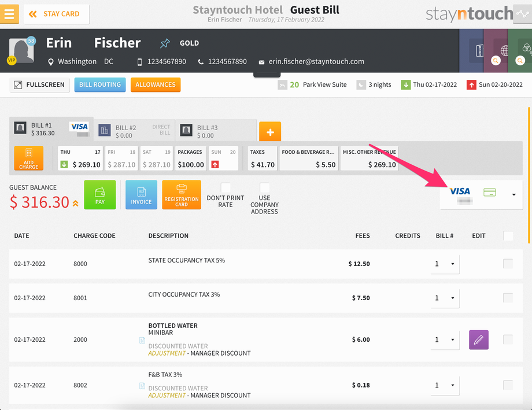532x410 pixels.
Task: Check F&B Tax 3% row checkbox
Action: point(508,385)
